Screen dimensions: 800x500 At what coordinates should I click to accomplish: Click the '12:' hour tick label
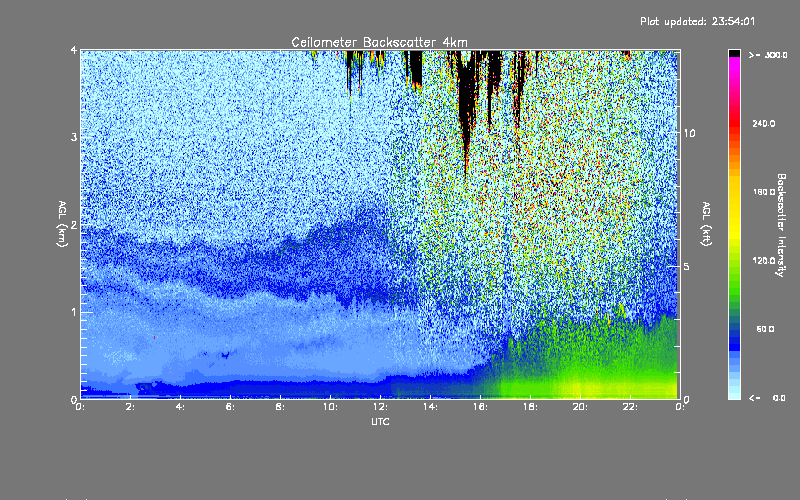(x=381, y=407)
